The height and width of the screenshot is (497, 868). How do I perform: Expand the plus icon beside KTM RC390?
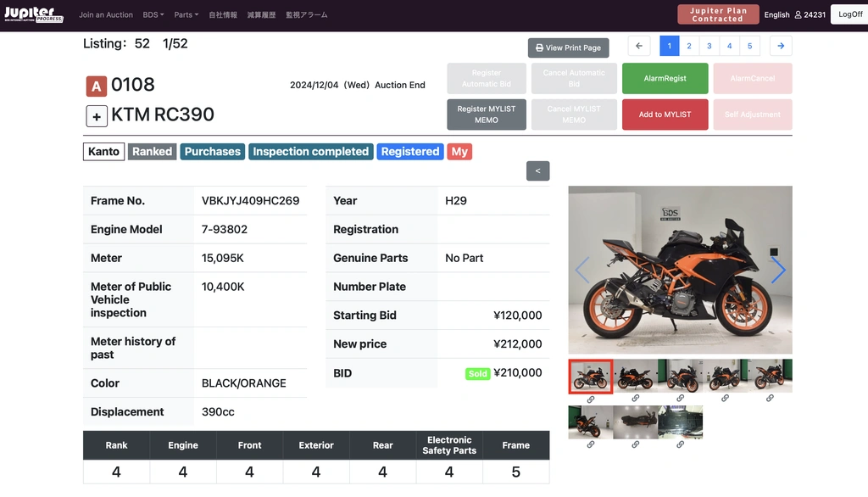coord(97,116)
